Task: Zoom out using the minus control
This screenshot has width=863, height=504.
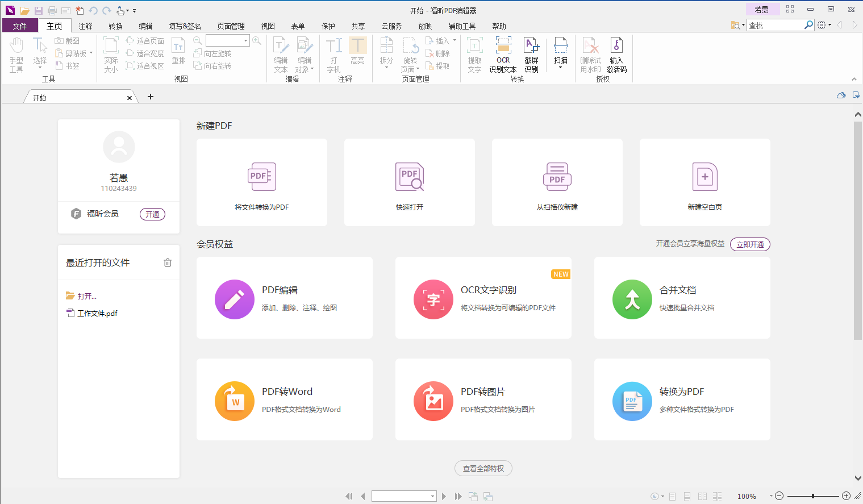Action: click(779, 495)
